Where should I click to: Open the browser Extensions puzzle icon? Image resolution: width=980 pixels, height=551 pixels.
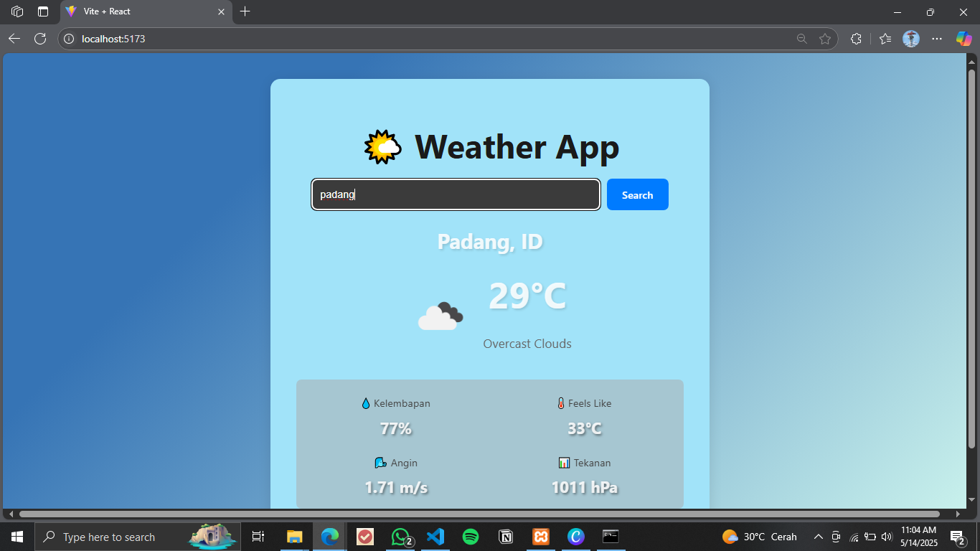[855, 39]
